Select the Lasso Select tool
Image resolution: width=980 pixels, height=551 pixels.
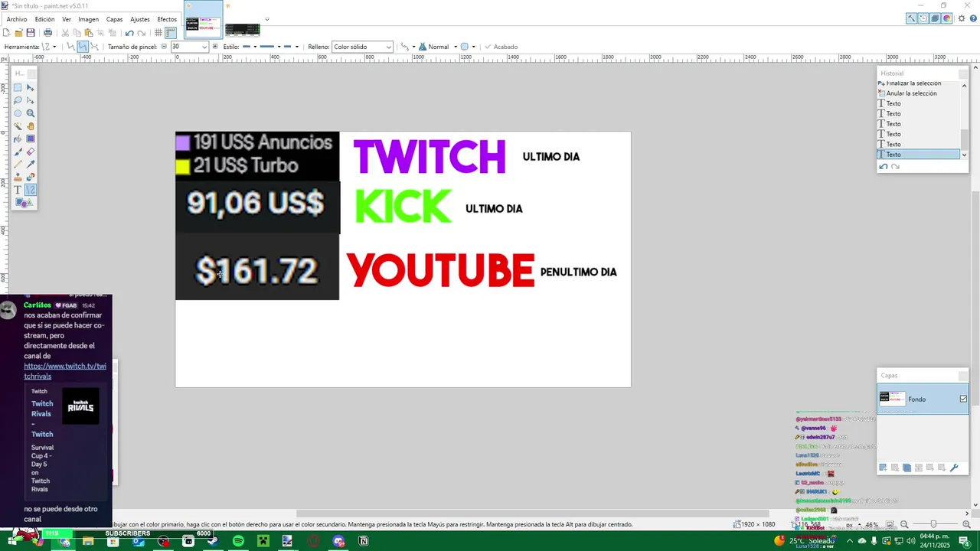click(18, 100)
